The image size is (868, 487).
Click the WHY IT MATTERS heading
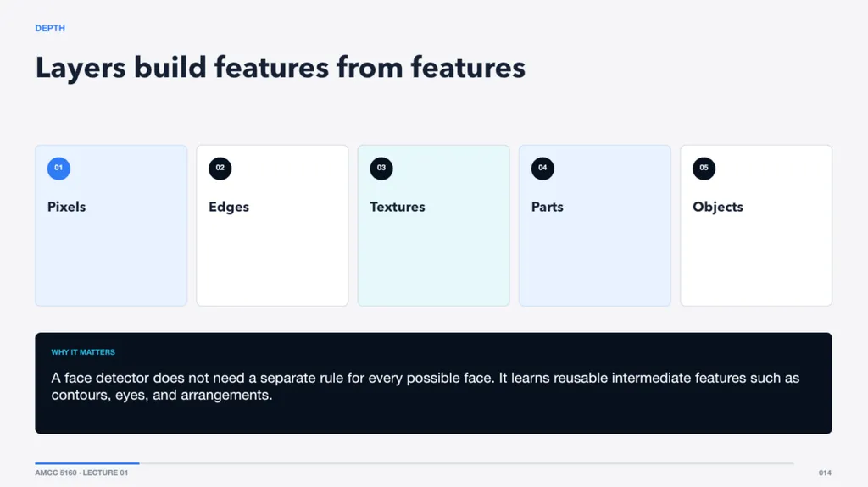click(x=83, y=352)
